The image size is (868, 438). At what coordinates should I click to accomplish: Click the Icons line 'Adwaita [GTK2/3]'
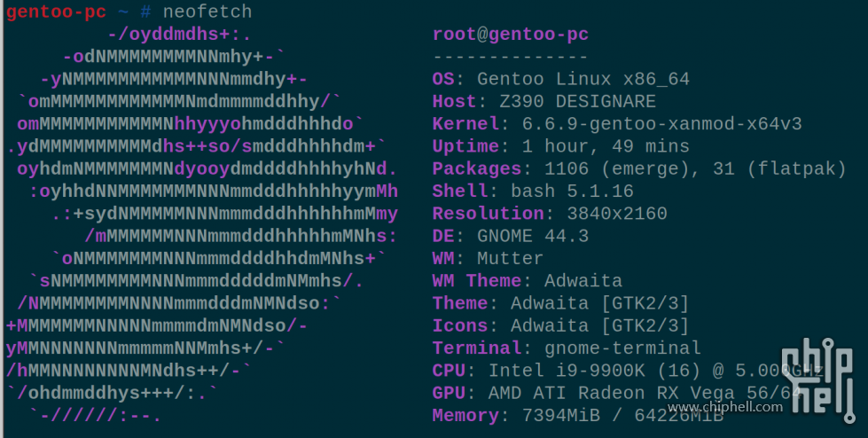click(600, 325)
